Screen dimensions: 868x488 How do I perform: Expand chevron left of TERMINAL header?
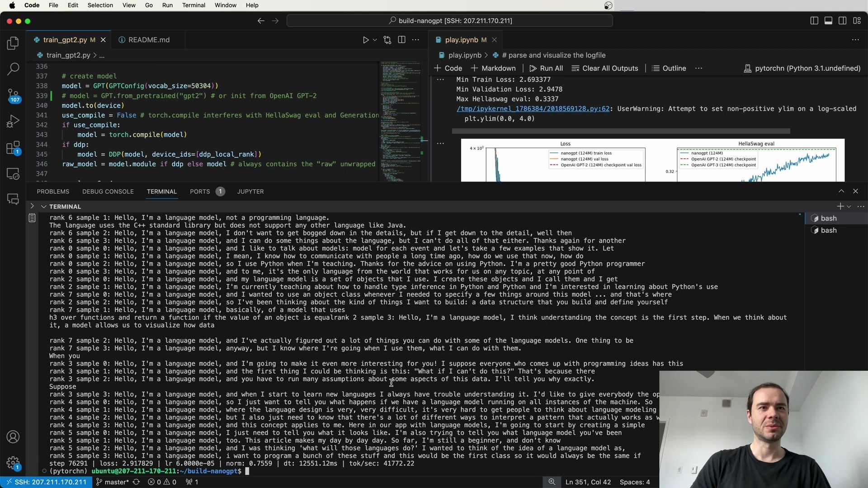(32, 206)
